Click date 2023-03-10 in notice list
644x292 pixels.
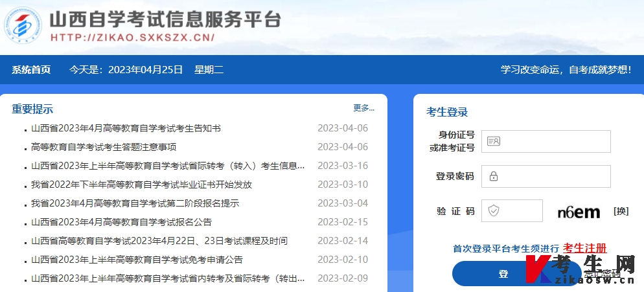343,185
